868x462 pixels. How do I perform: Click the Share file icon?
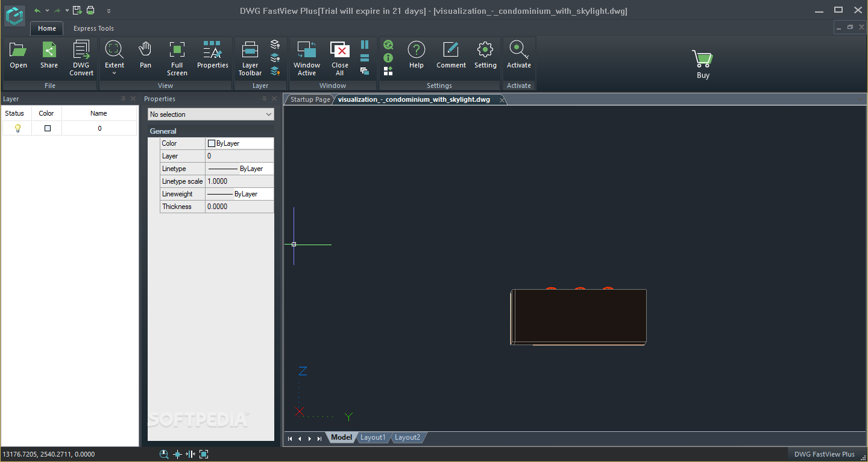pos(49,55)
